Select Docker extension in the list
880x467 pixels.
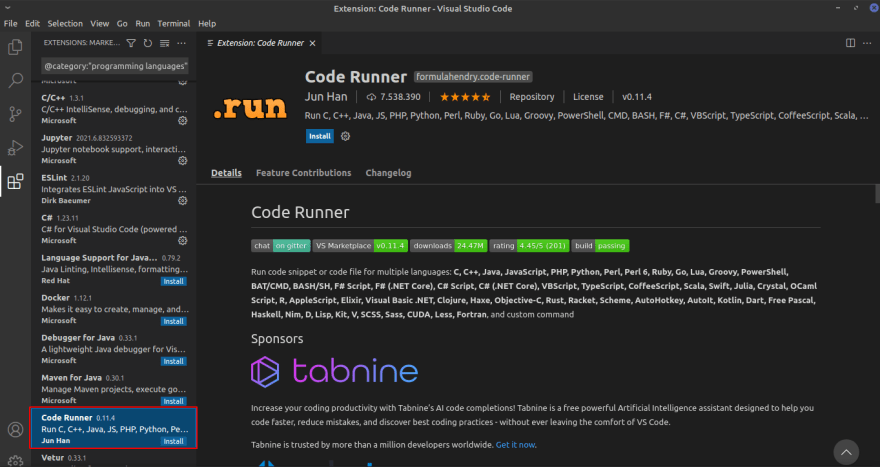point(114,309)
